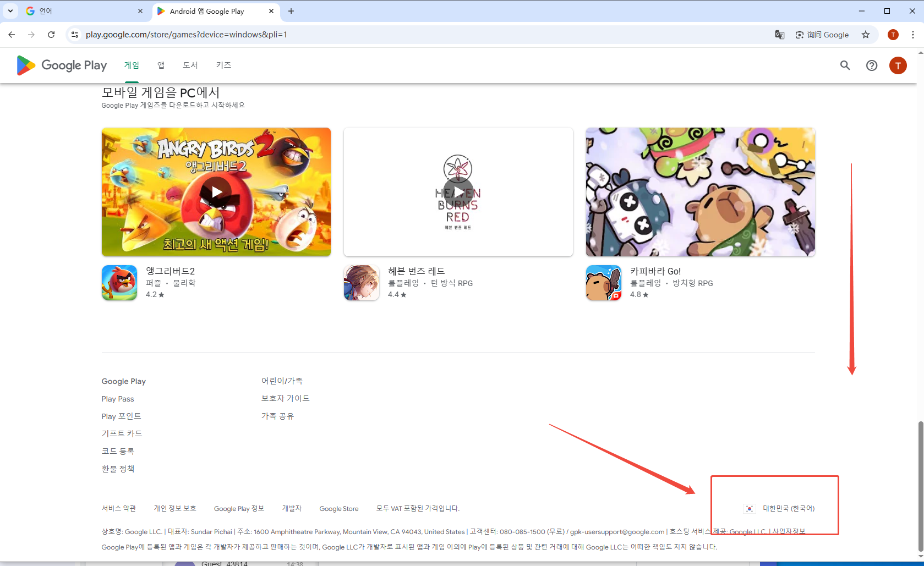Image resolution: width=924 pixels, height=566 pixels.
Task: Click the 헤븐 번즈 레드 app icon
Action: click(x=362, y=283)
